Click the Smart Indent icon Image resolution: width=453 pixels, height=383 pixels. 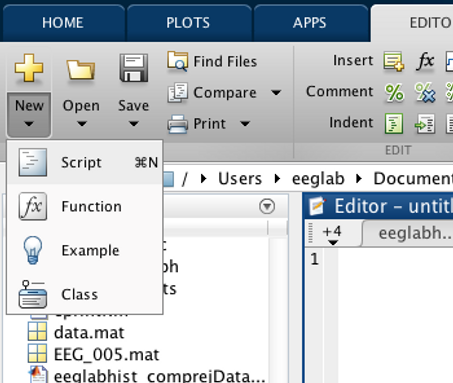(x=394, y=123)
